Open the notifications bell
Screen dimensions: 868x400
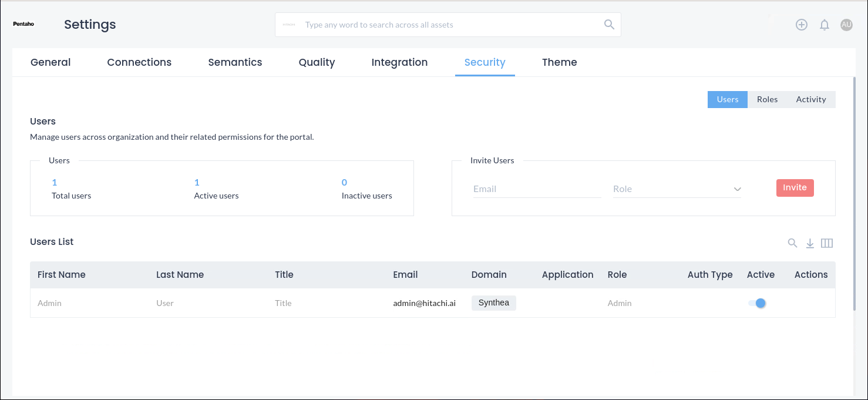click(825, 25)
